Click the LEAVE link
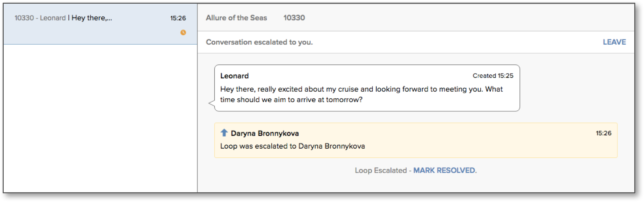The height and width of the screenshot is (202, 644). pos(614,42)
